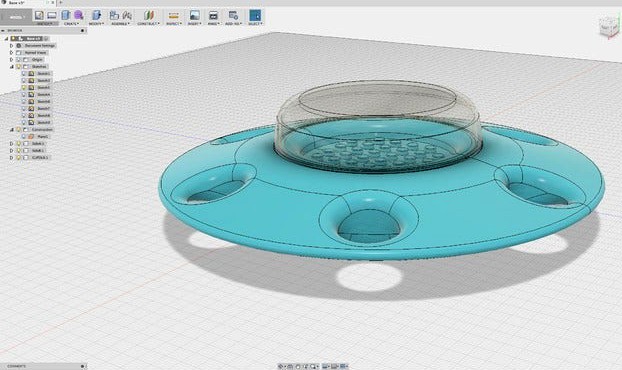This screenshot has height=370, width=622.
Task: Click the blue Extrude icon in Create
Action: point(66,15)
